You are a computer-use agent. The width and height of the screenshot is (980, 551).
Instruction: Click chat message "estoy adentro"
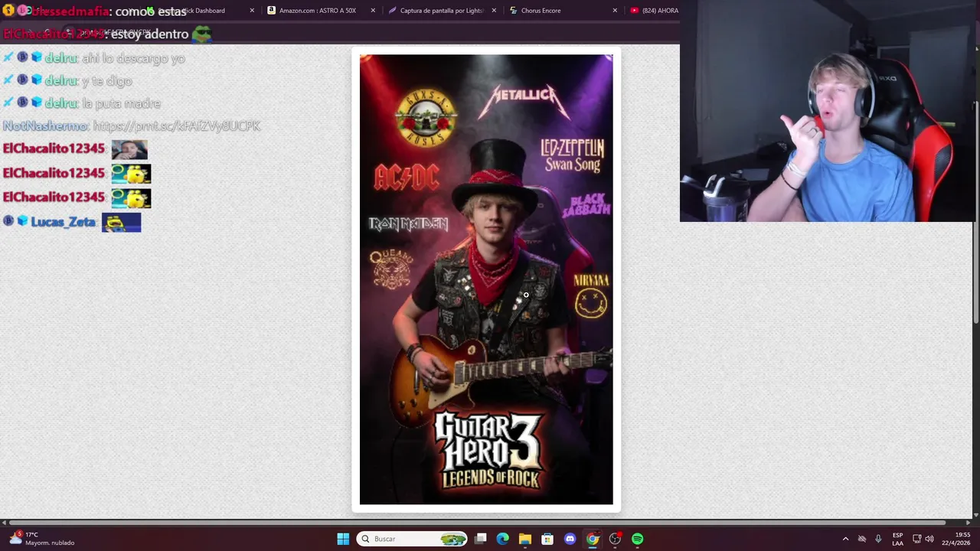coord(150,34)
